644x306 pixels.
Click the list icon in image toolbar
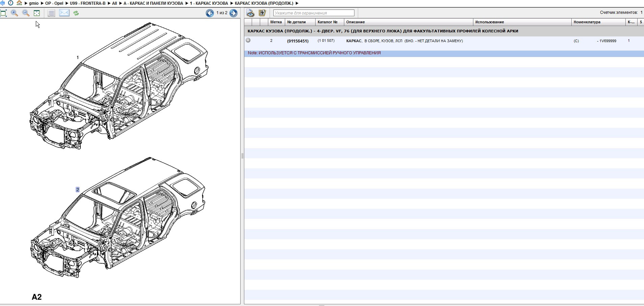(x=51, y=13)
